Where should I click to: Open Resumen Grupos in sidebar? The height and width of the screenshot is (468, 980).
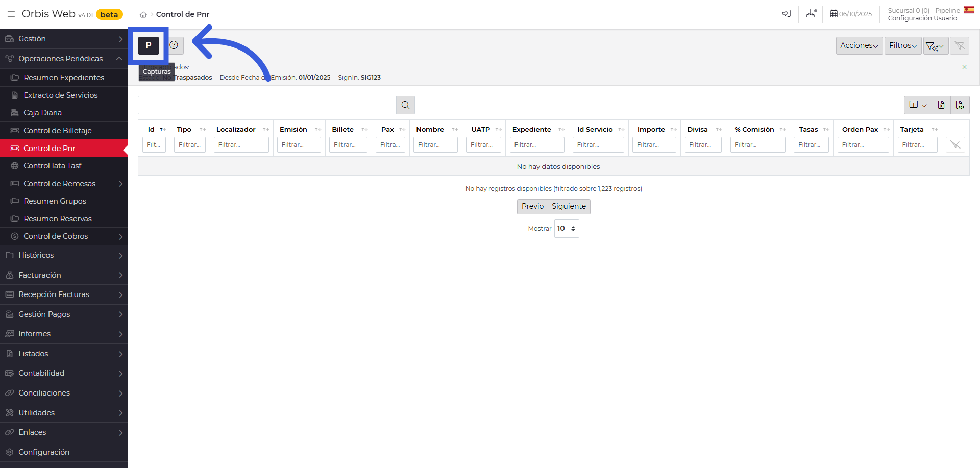pos(64,201)
